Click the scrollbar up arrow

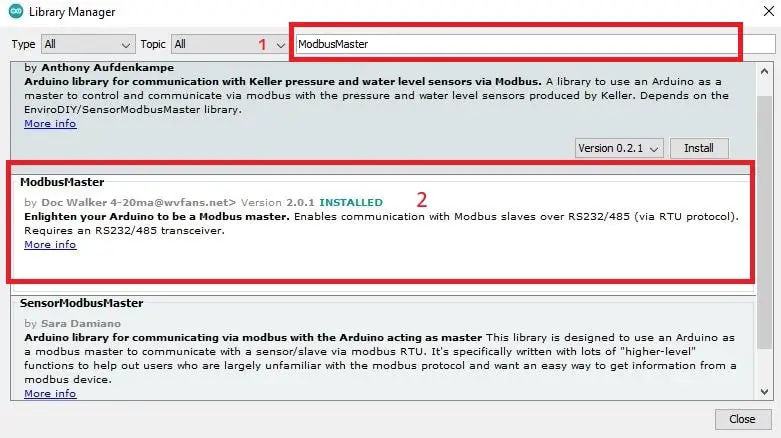[x=764, y=71]
